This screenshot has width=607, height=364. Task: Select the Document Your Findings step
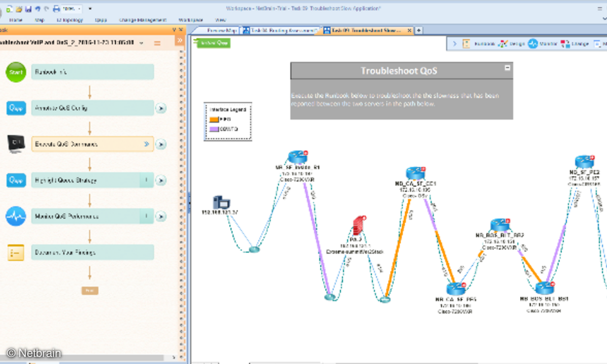(93, 253)
